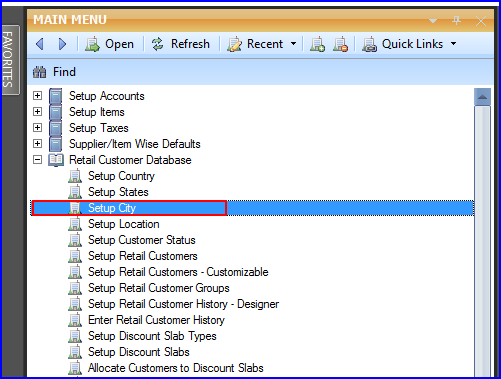Select Allocate Customers to Discount Slabs

tap(176, 368)
